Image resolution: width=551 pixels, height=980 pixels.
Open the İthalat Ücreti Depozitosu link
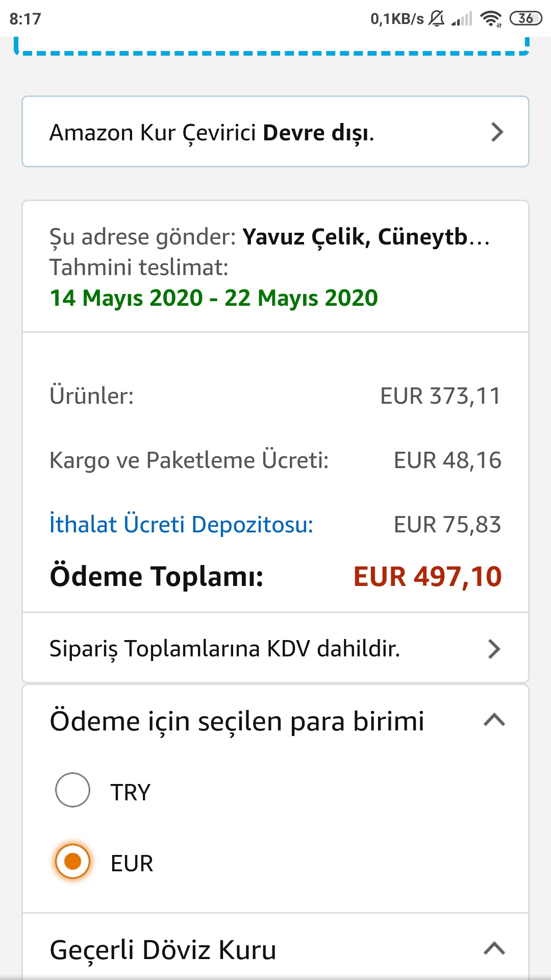[182, 525]
